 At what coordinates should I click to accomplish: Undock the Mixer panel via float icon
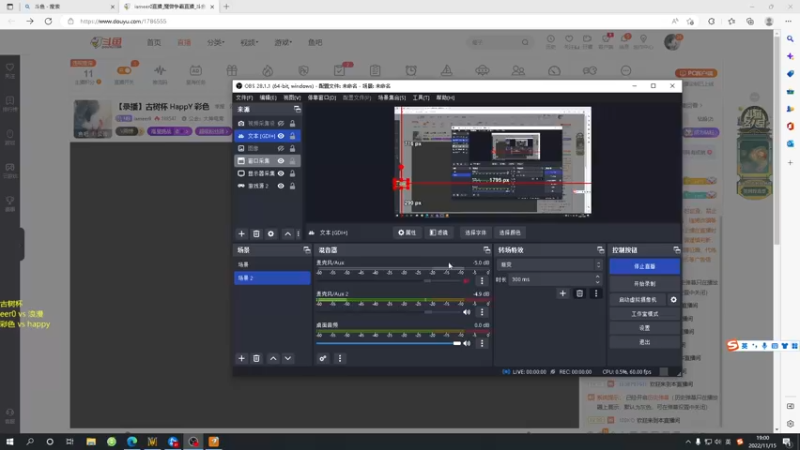tap(487, 250)
